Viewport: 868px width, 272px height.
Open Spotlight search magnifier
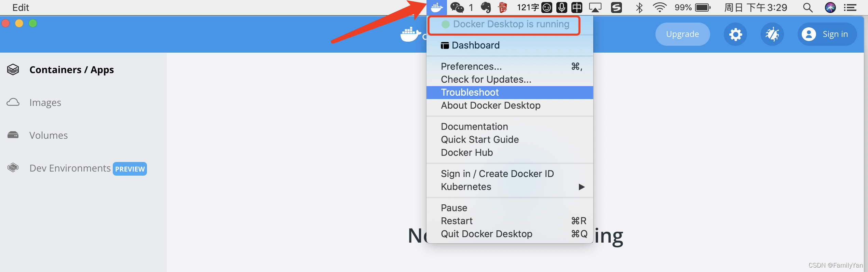(x=808, y=8)
